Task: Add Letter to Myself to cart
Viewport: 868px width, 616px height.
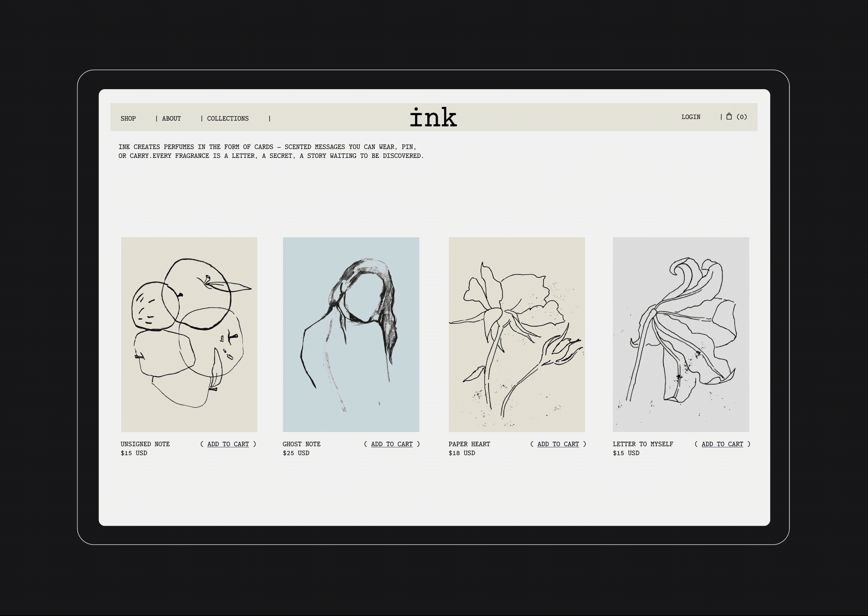Action: click(x=722, y=444)
